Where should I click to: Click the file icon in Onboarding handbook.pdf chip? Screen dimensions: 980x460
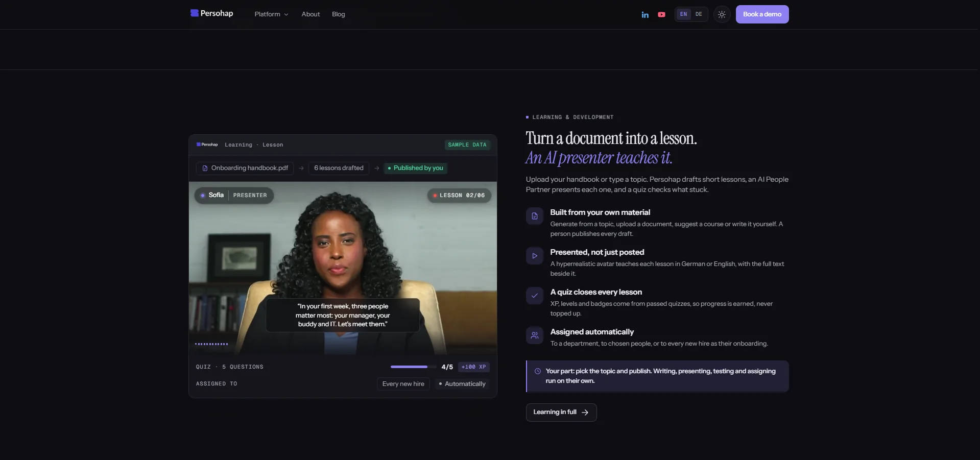[x=205, y=168]
